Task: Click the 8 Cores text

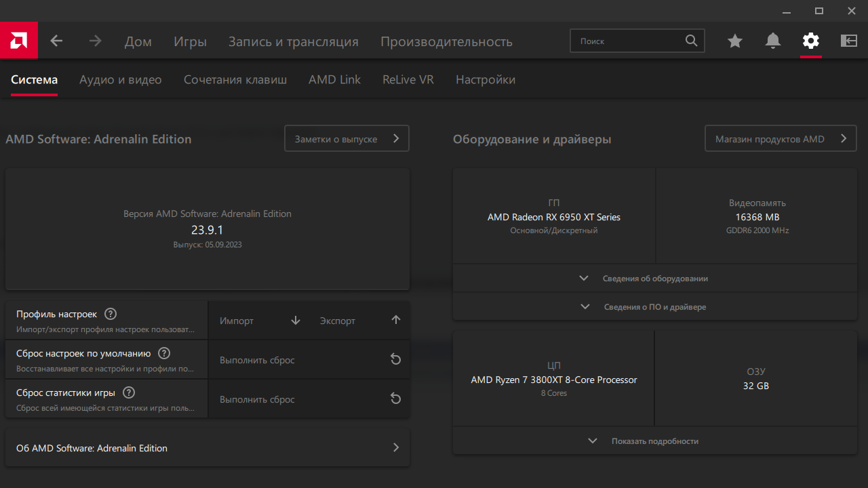Action: click(554, 393)
